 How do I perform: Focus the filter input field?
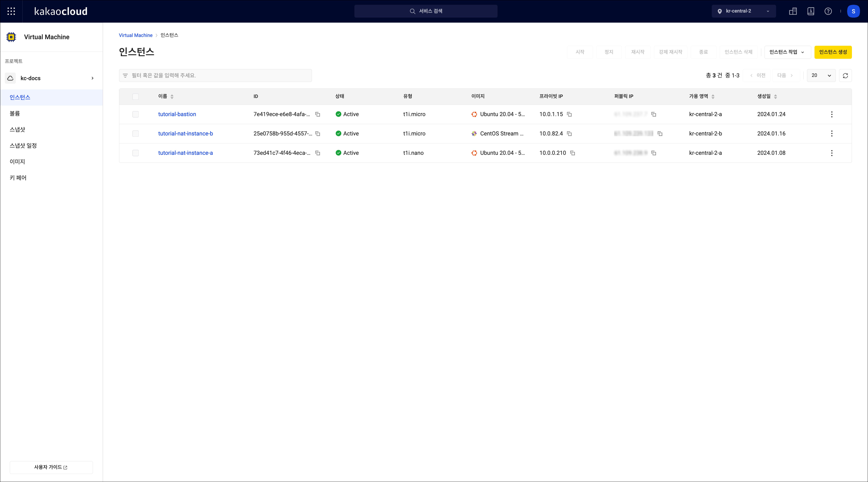point(215,76)
